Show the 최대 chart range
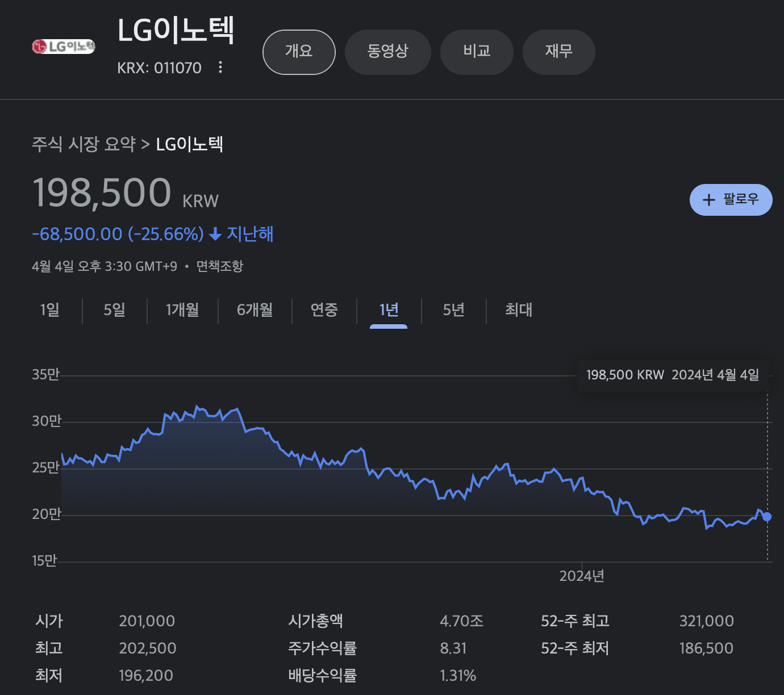The height and width of the screenshot is (695, 784). (x=519, y=310)
